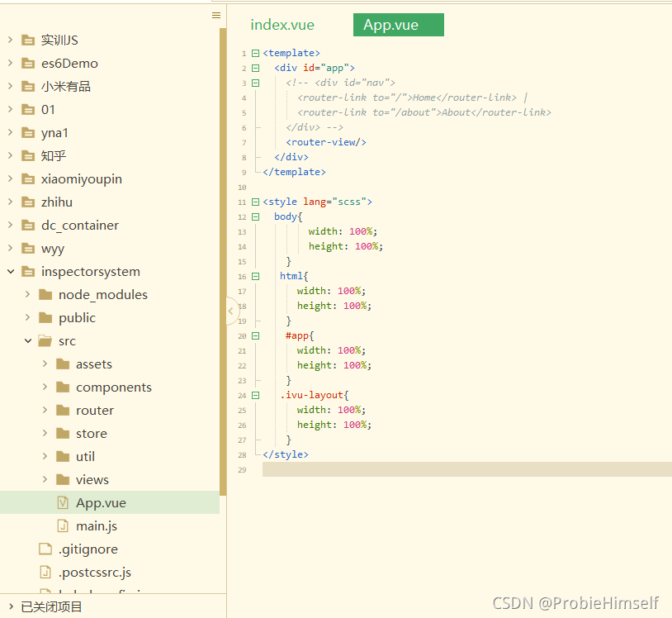Expand the wyy project arrow
672x618 pixels.
coord(10,249)
